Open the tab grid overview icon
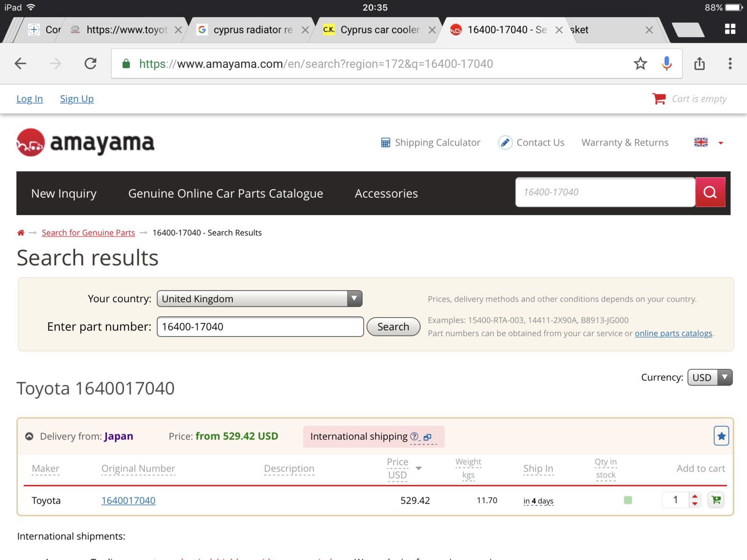This screenshot has width=747, height=560. point(730,29)
